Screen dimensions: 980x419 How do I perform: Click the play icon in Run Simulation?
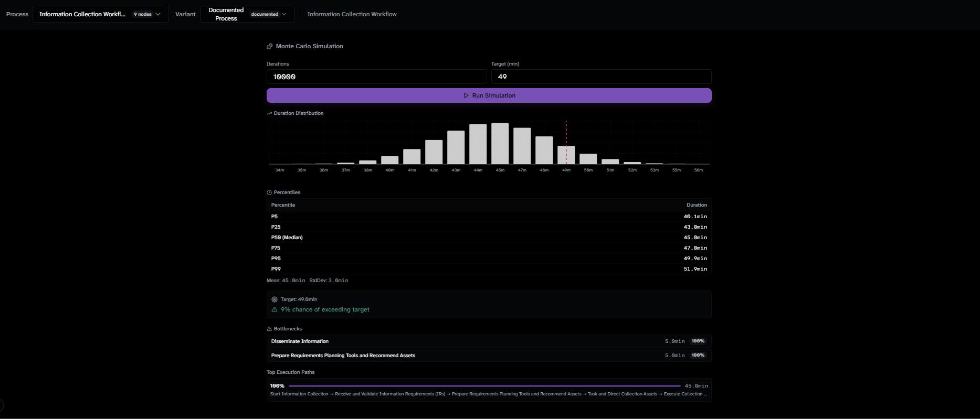[x=466, y=95]
